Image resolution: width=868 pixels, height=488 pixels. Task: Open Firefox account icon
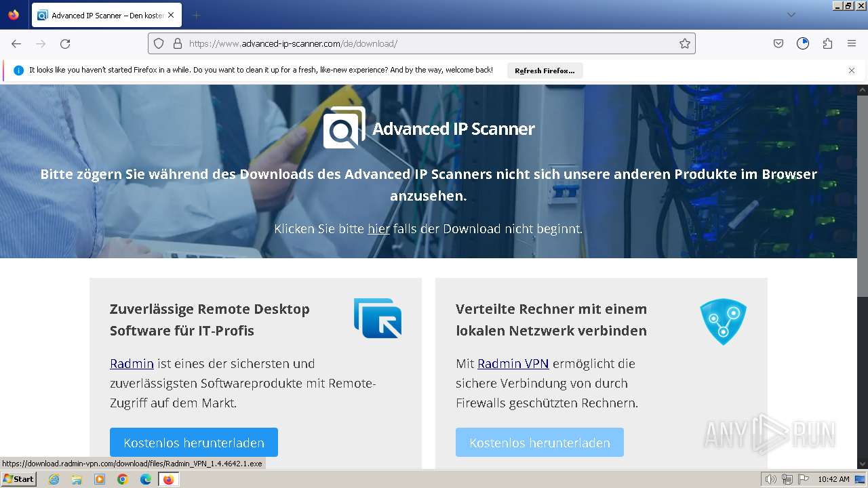pyautogui.click(x=803, y=43)
